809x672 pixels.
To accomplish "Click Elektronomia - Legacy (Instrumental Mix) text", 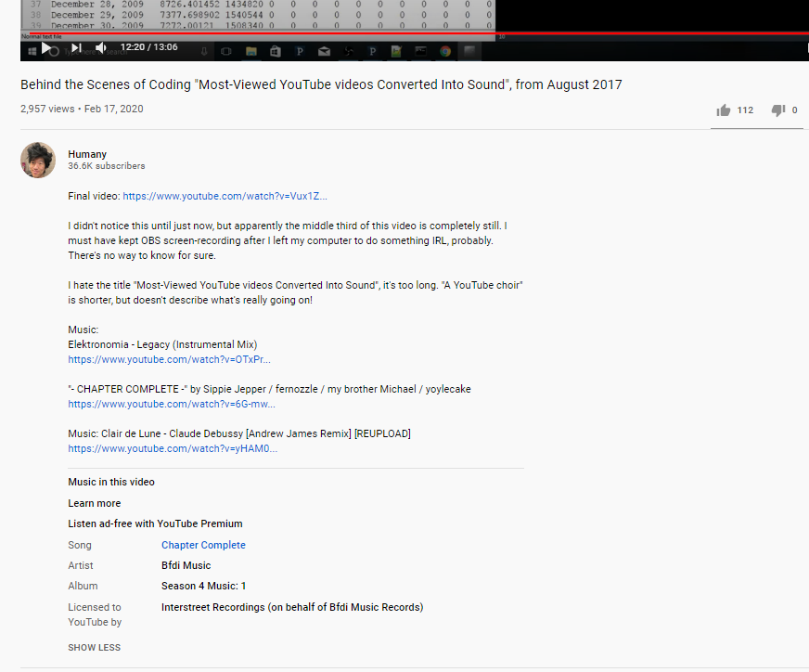I will [162, 344].
